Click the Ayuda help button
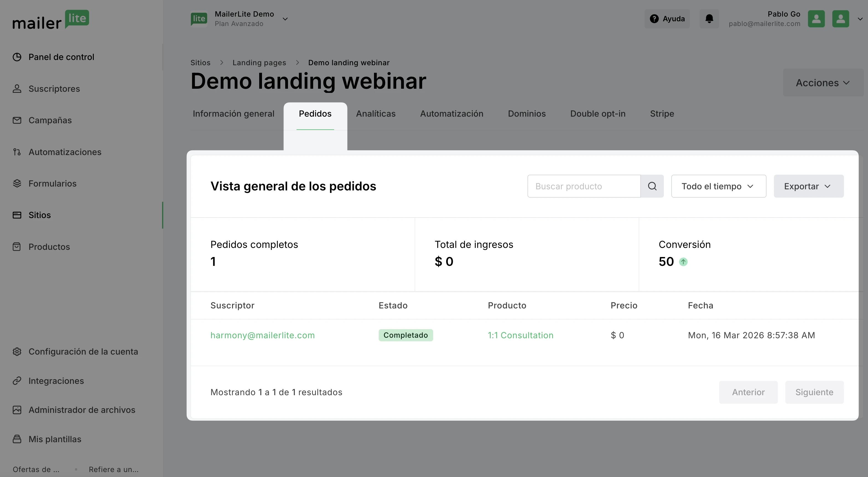 click(x=667, y=19)
